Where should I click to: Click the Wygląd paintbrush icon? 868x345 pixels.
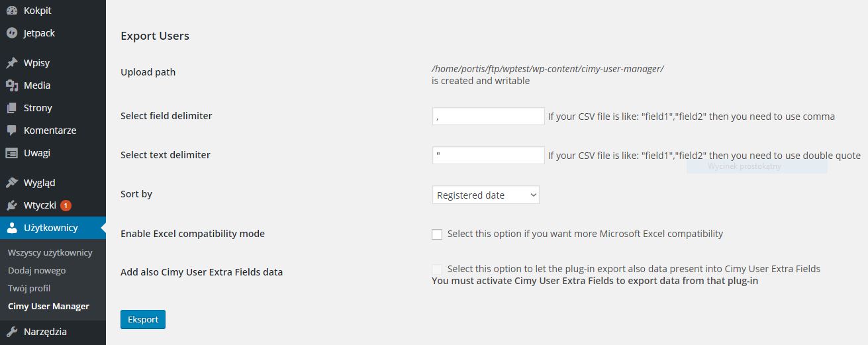12,183
